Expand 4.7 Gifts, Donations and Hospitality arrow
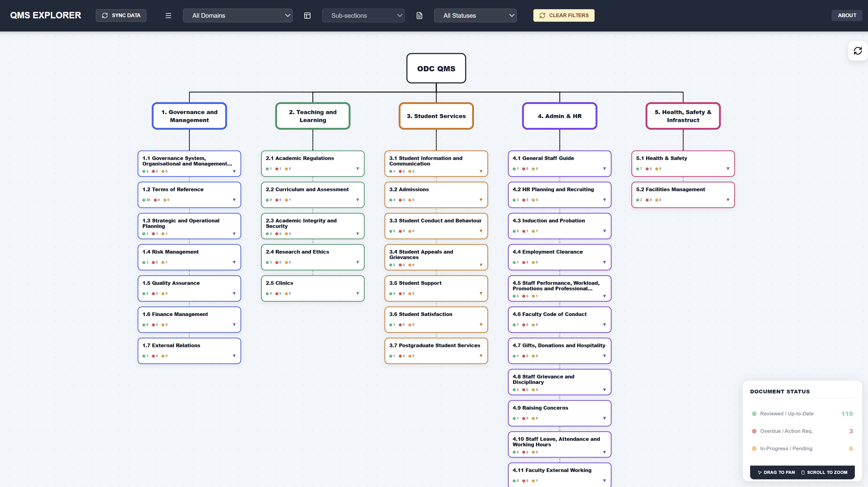This screenshot has width=868, height=487. point(604,356)
